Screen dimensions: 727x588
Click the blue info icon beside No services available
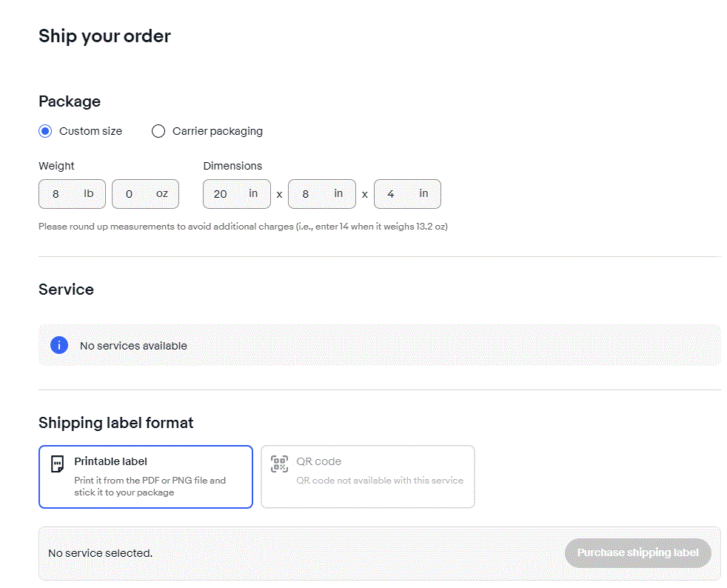[x=59, y=345]
